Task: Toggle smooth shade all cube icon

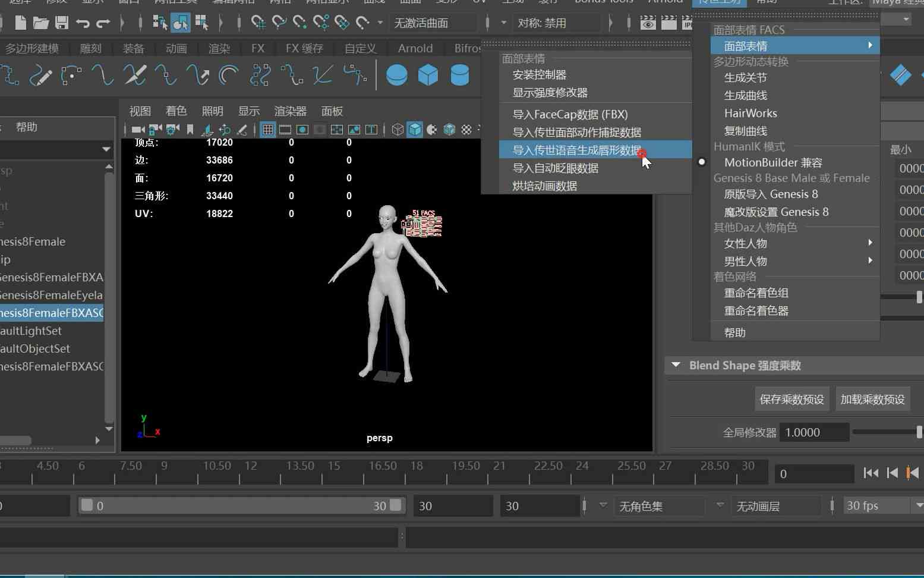Action: point(415,129)
